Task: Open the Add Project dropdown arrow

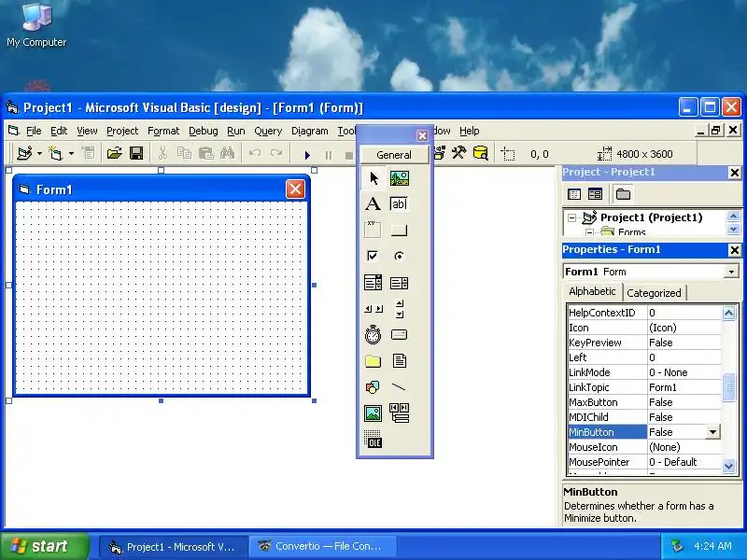Action: (x=39, y=153)
